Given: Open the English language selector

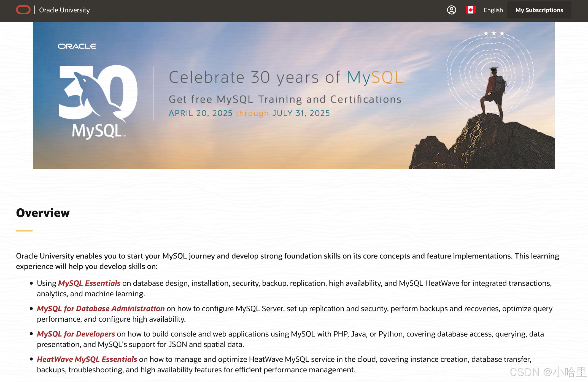Looking at the screenshot, I should [493, 10].
